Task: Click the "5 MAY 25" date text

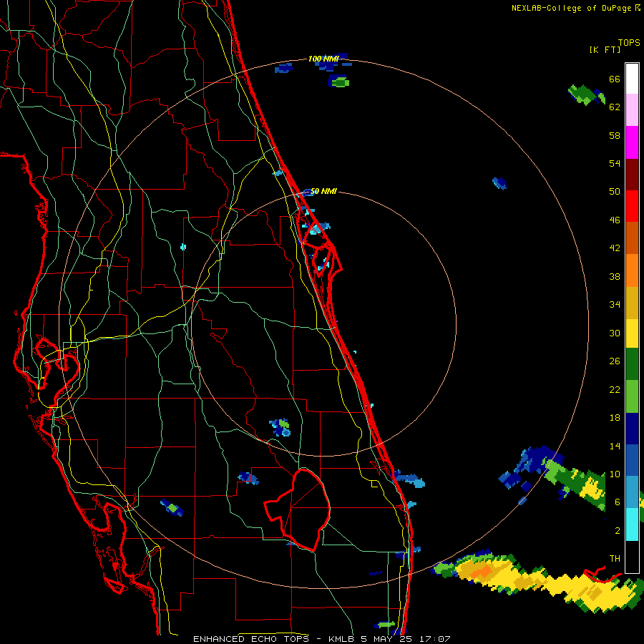Action: coord(386,639)
